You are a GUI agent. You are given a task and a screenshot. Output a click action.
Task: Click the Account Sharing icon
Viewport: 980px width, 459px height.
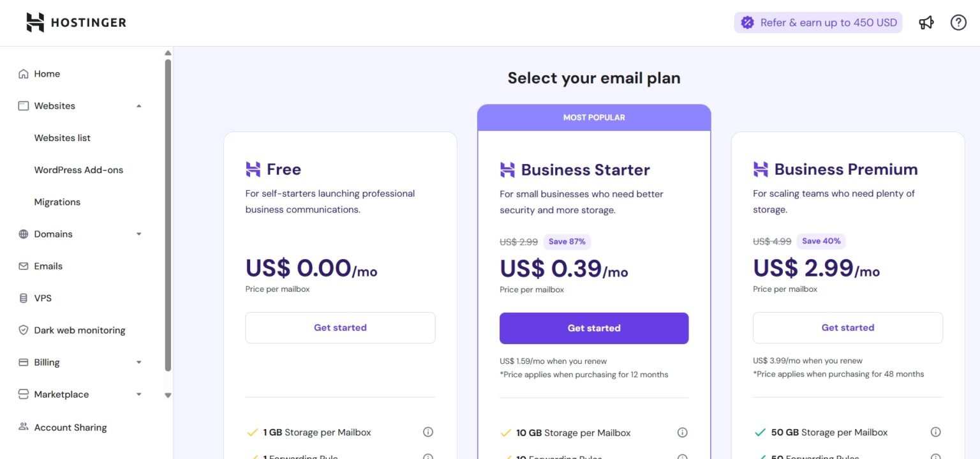click(24, 427)
